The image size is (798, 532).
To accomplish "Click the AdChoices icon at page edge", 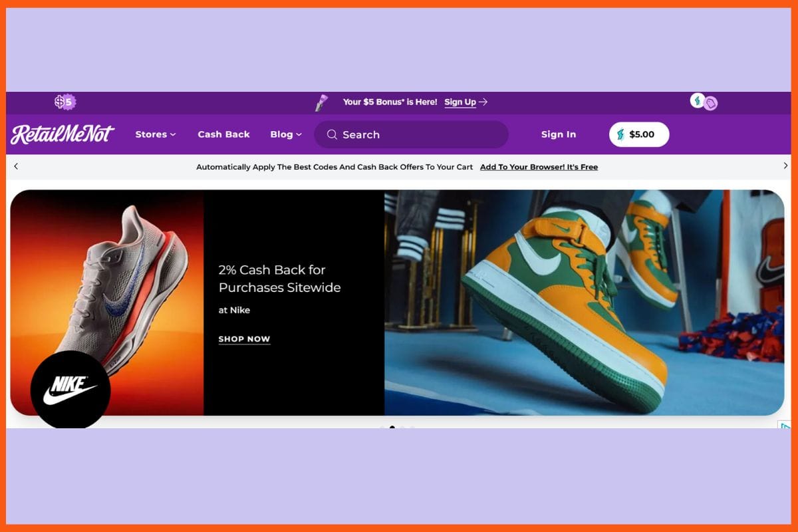I will click(785, 426).
